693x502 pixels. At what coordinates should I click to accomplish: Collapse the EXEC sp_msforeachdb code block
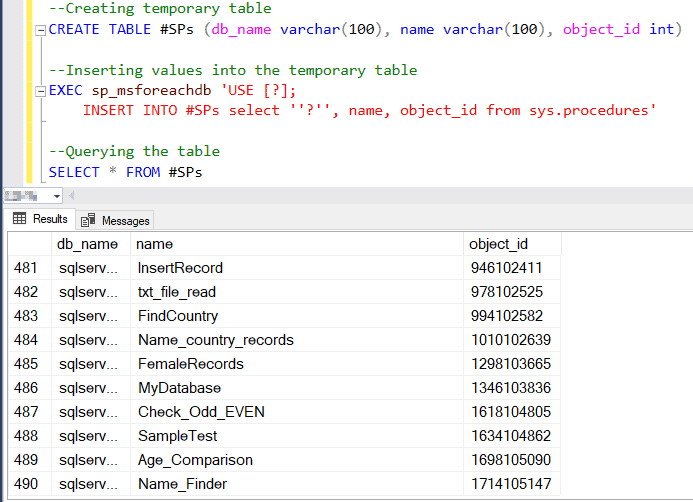click(x=40, y=91)
